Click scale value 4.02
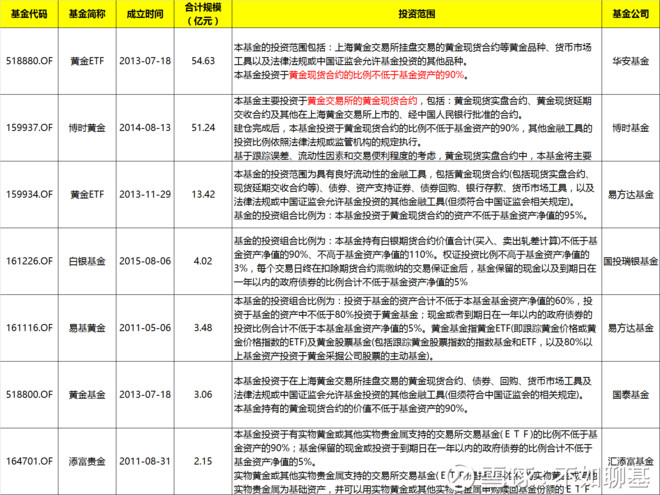This screenshot has height=495, width=660. click(x=203, y=261)
